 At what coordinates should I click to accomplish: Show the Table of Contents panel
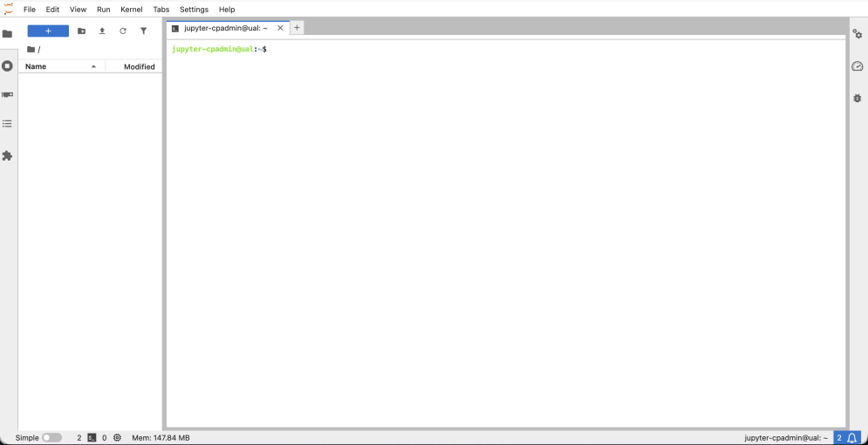7,123
